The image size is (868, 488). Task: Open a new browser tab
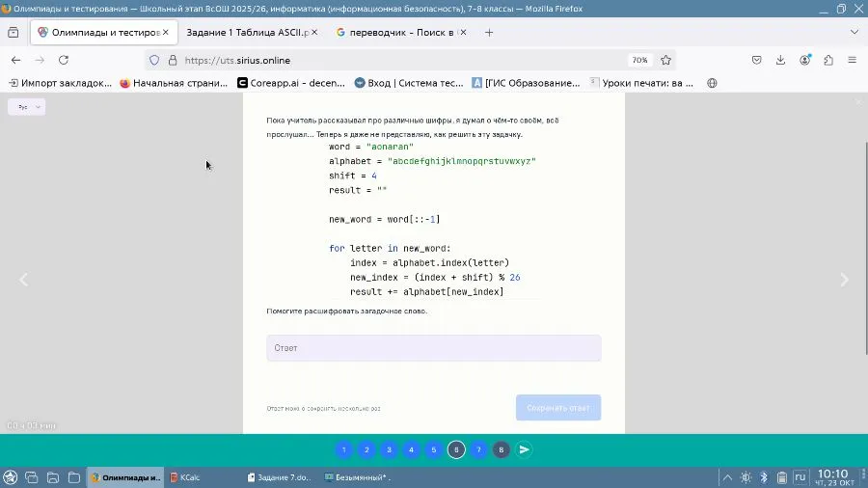(x=489, y=33)
